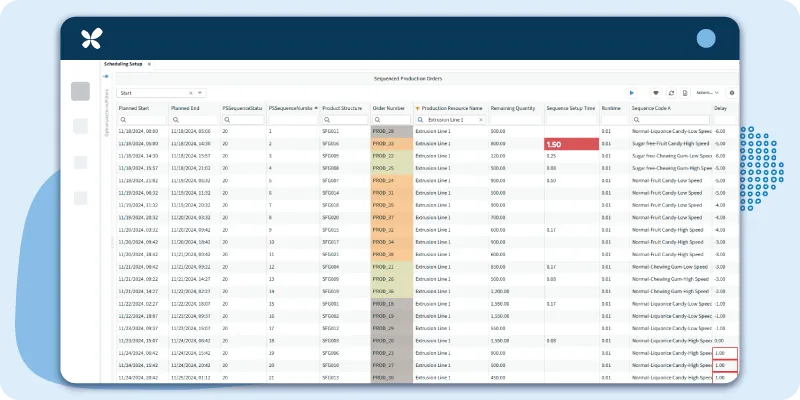The image size is (800, 400).
Task: Click the red 1.50 Sequence Setup Time cell
Action: (571, 144)
